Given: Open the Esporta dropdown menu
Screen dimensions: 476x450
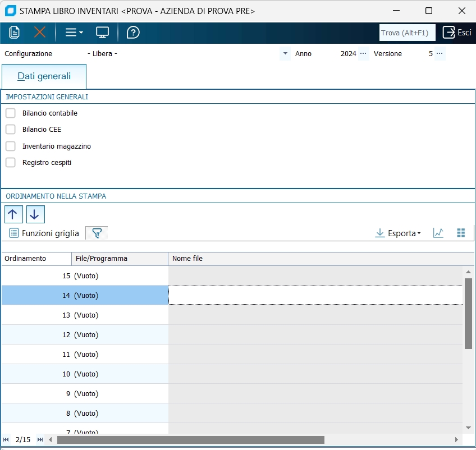Looking at the screenshot, I should point(398,233).
